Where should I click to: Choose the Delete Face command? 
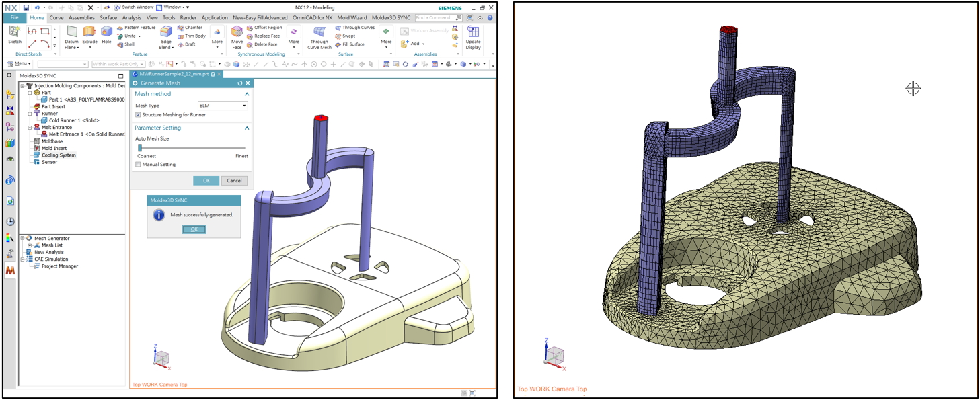[x=262, y=44]
